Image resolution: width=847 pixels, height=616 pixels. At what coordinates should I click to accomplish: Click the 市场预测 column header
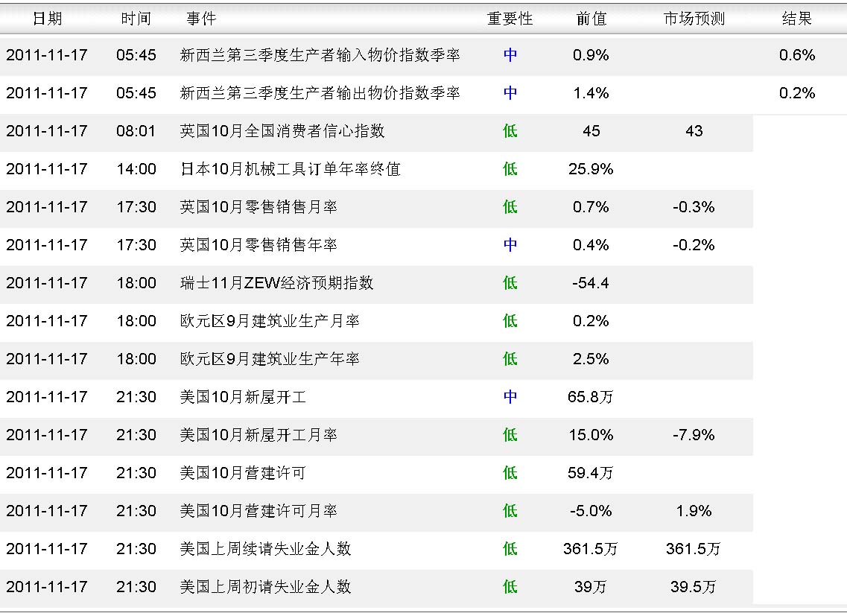694,19
